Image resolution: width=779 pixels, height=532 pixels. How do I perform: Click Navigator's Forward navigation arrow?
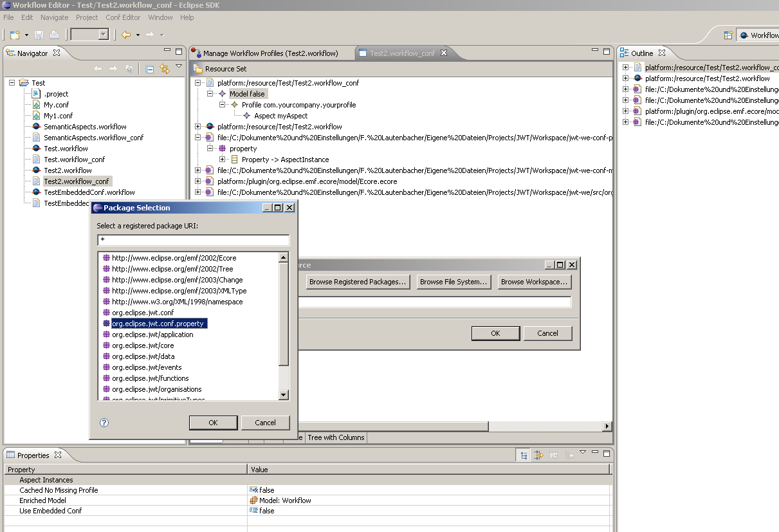113,69
